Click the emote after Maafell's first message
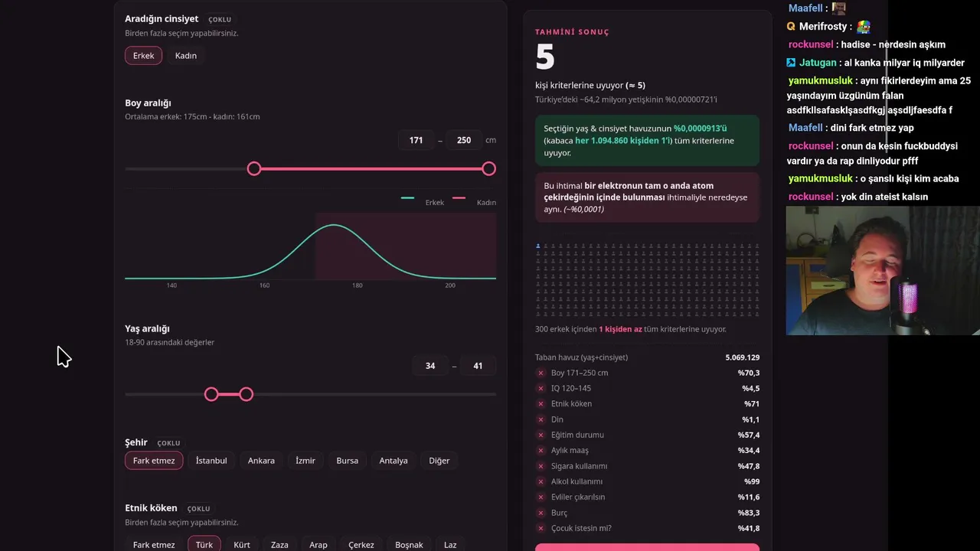 click(839, 8)
